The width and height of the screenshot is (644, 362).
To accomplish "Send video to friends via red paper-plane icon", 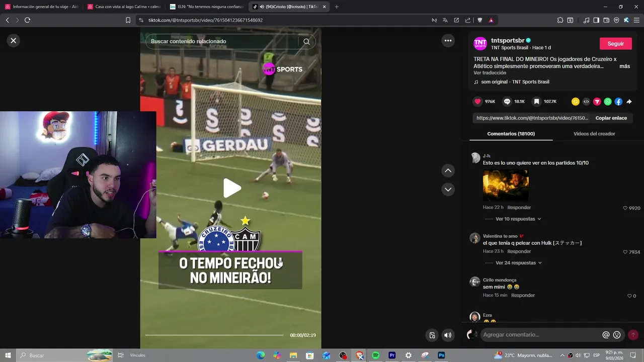I will 597,102.
